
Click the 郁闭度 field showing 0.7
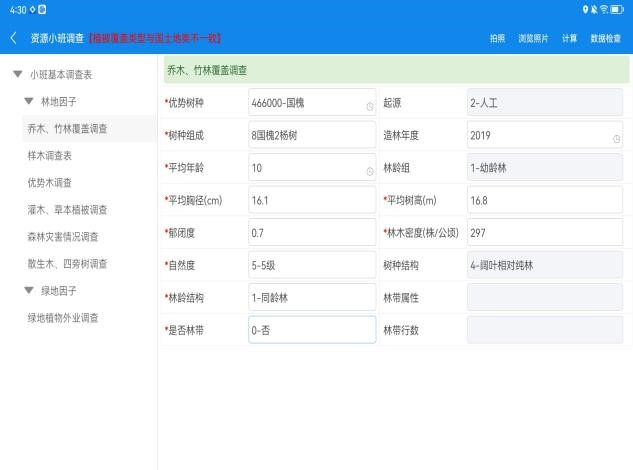tap(312, 233)
